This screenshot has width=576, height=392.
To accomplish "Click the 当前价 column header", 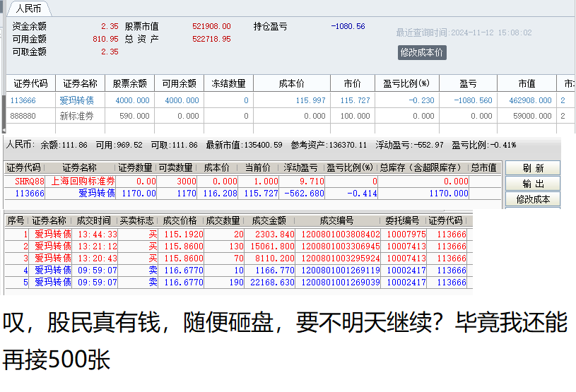I will point(257,167).
